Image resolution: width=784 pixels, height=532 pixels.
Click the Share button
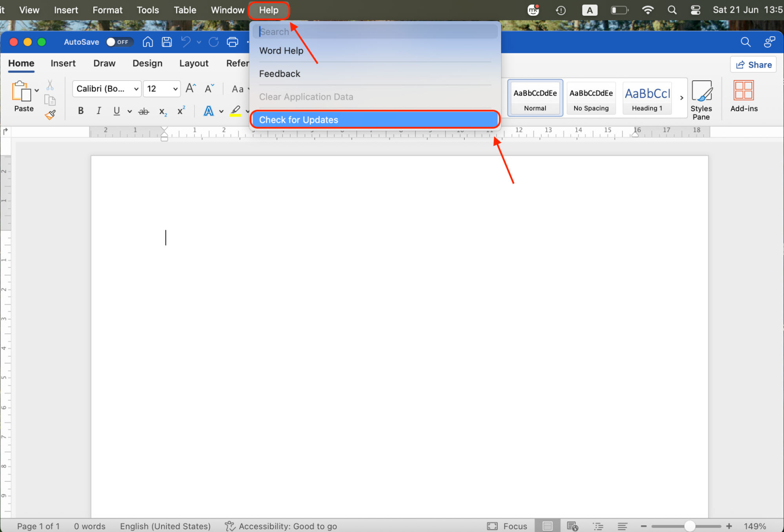coord(753,64)
